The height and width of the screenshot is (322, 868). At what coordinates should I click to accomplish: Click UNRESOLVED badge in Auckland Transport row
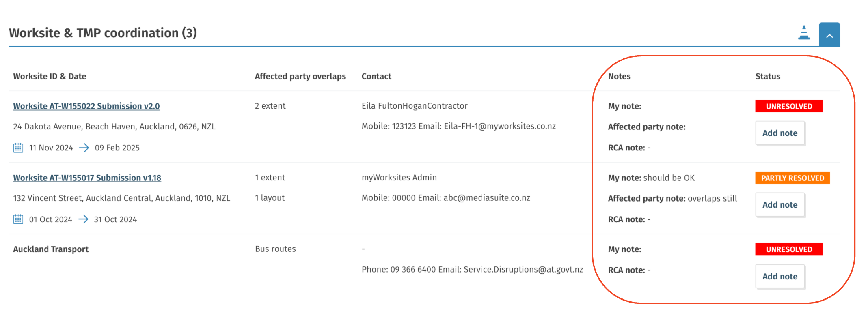[789, 249]
